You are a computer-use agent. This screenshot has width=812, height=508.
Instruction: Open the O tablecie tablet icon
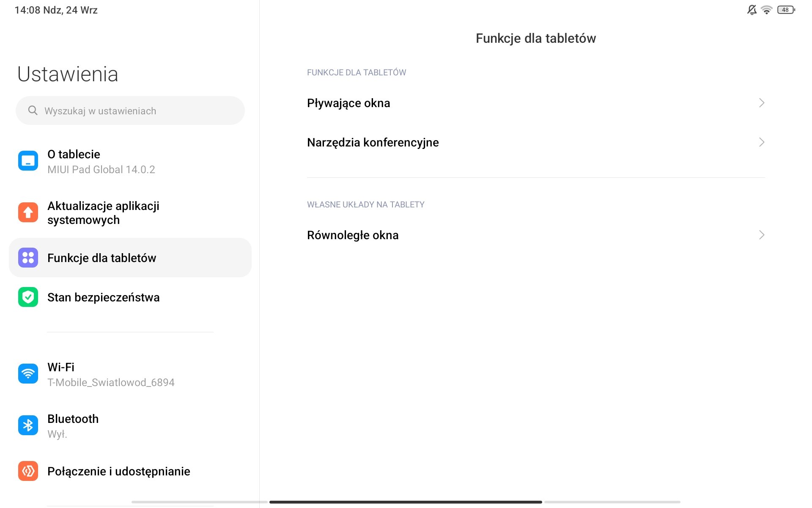tap(28, 161)
